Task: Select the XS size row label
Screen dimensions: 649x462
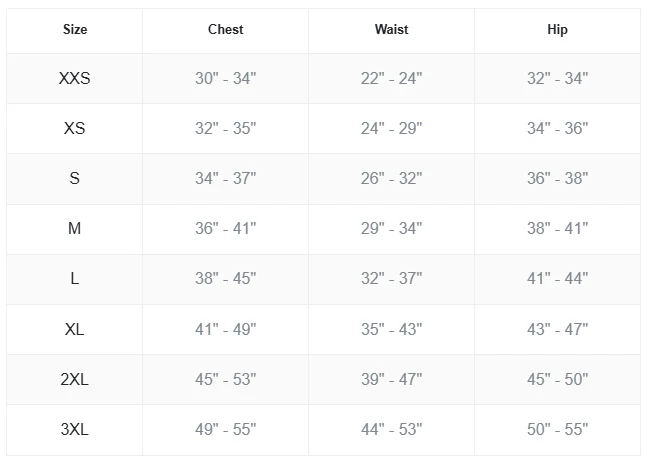Action: tap(75, 128)
